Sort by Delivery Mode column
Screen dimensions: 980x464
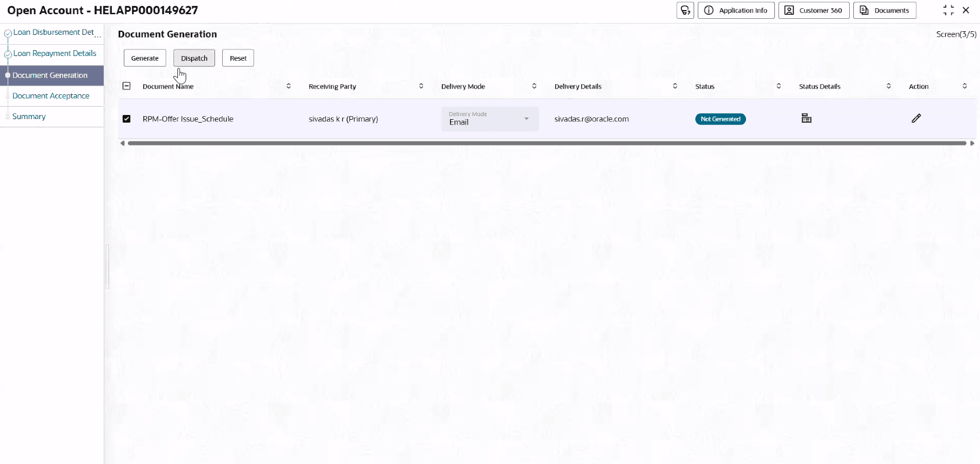534,86
